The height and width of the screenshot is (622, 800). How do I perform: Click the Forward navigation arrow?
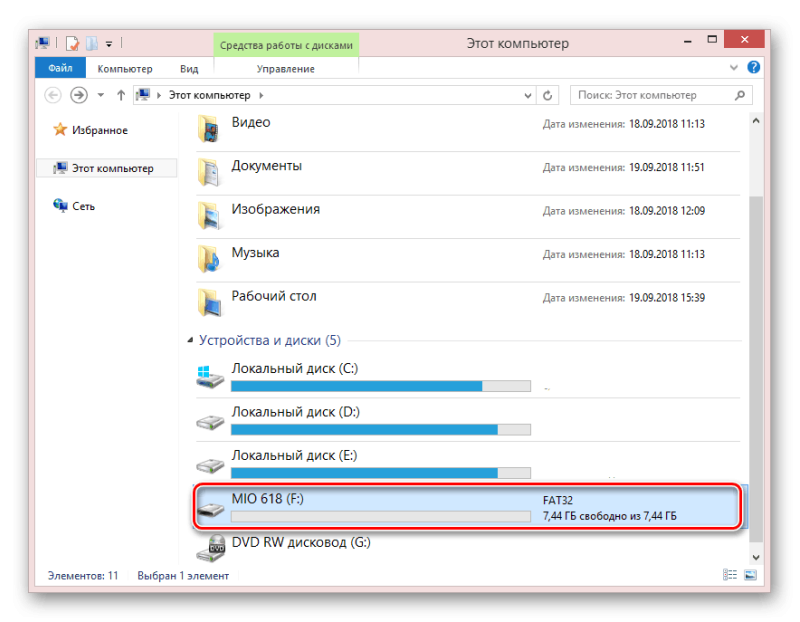79,95
